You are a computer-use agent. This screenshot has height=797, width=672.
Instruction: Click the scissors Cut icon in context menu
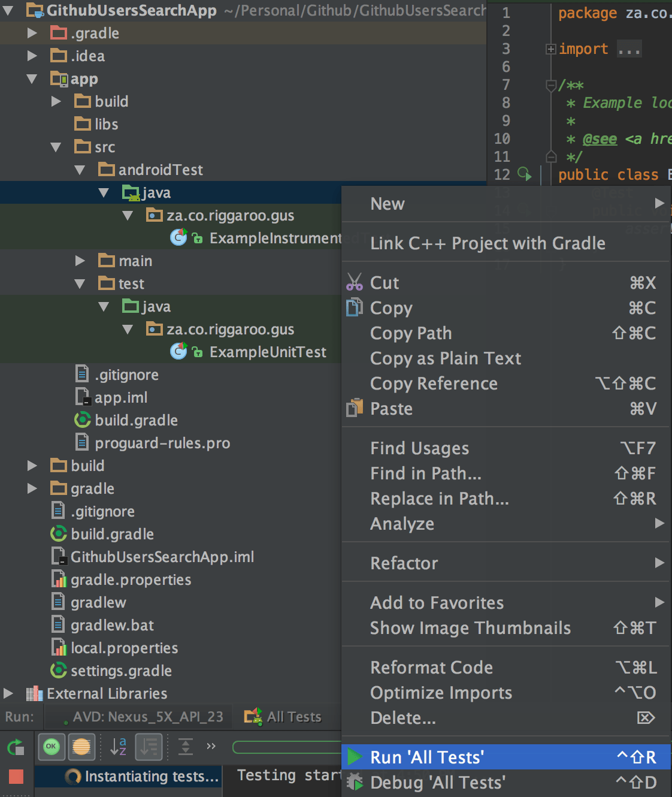[354, 282]
